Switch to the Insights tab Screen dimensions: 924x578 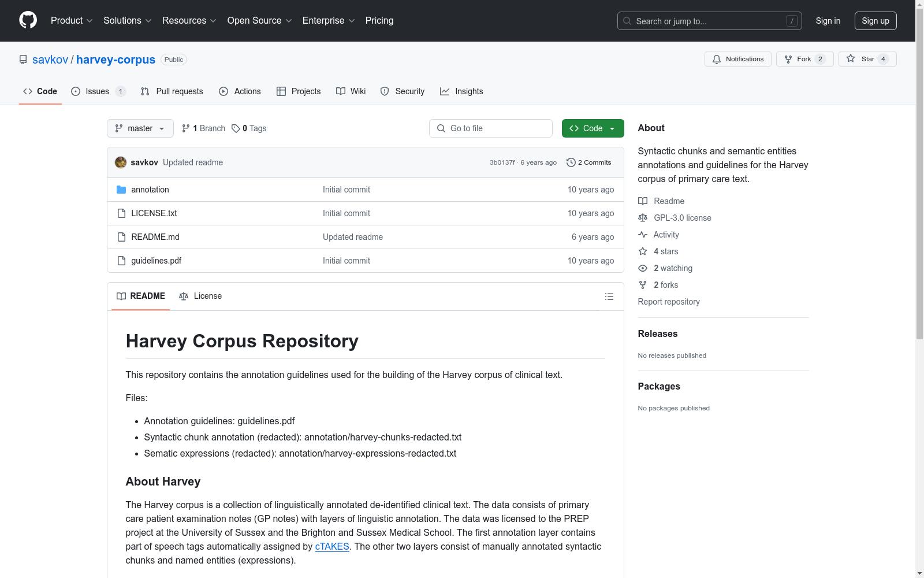(461, 91)
